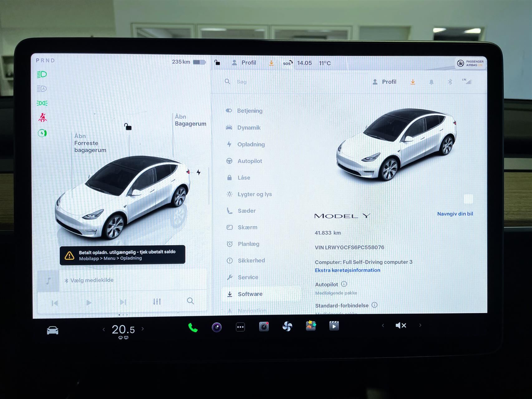The height and width of the screenshot is (399, 532).
Task: Expand more apps with ellipsis icon
Action: click(240, 326)
